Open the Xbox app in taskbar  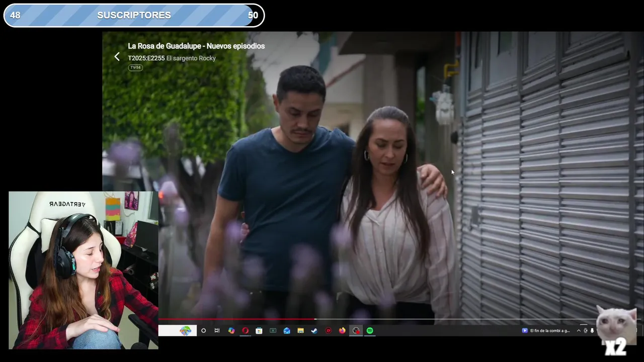[273, 330]
